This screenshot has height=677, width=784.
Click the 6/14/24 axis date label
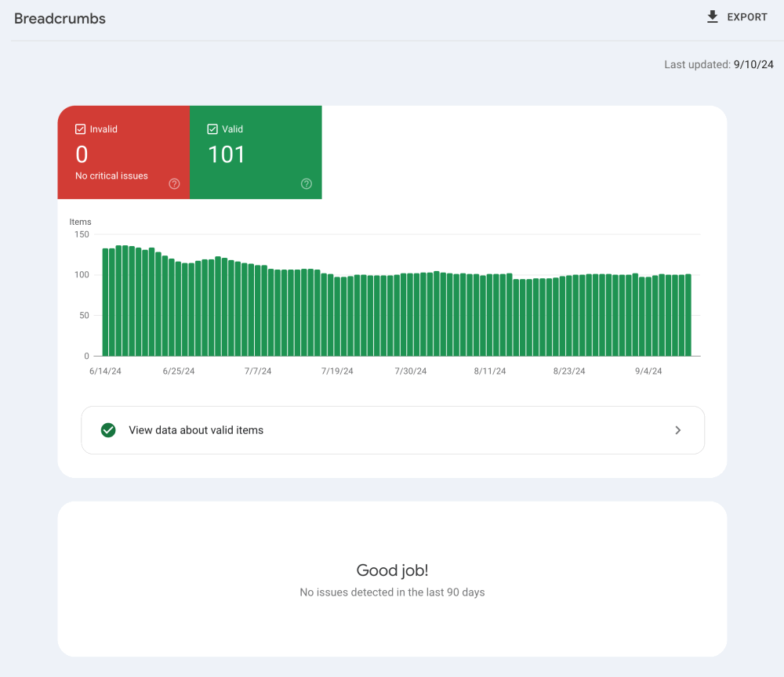coord(105,371)
